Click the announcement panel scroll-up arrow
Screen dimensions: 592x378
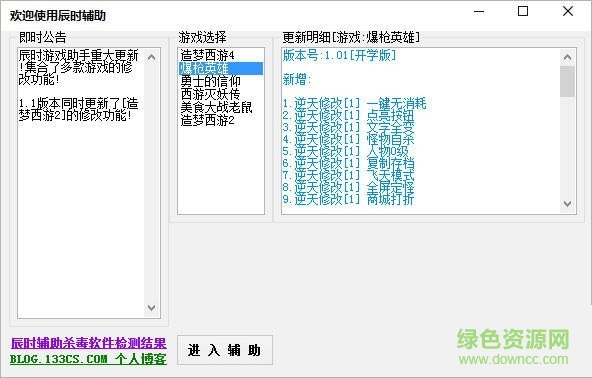(151, 57)
